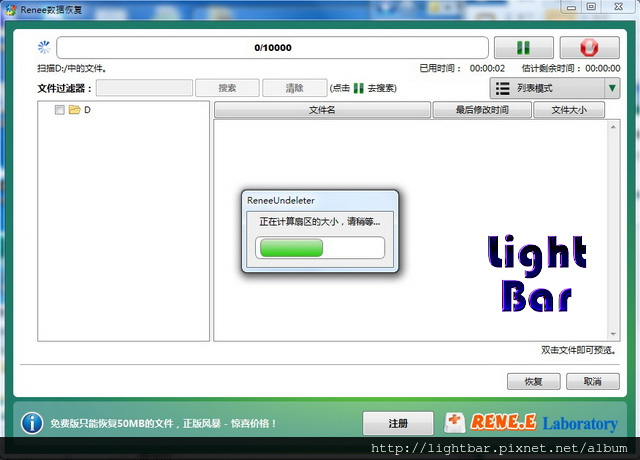Click the ReneeUndeleter dialog title
The width and height of the screenshot is (640, 460).
click(281, 200)
